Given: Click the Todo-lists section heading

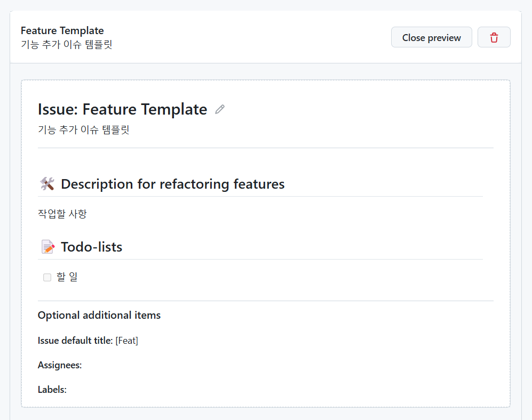Looking at the screenshot, I should (91, 247).
